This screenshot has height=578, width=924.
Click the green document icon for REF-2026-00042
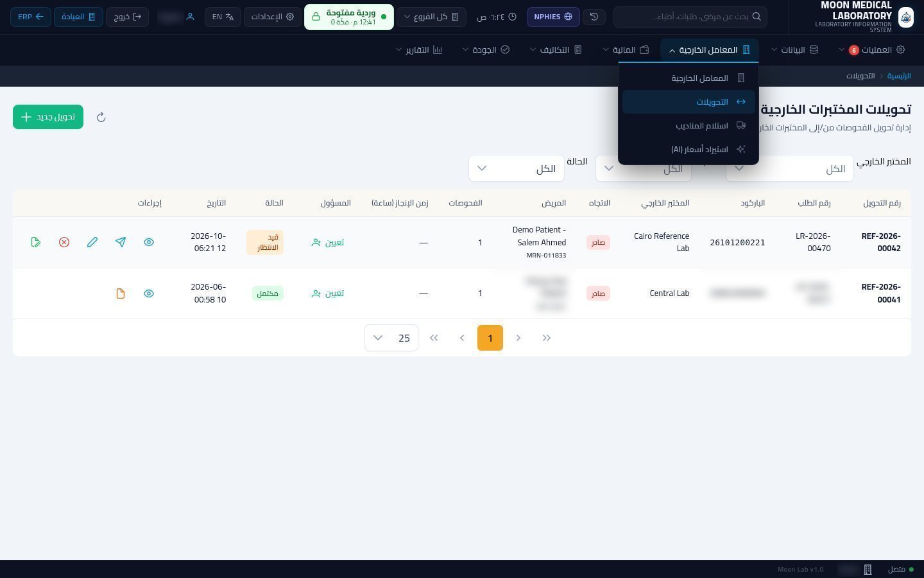(36, 242)
